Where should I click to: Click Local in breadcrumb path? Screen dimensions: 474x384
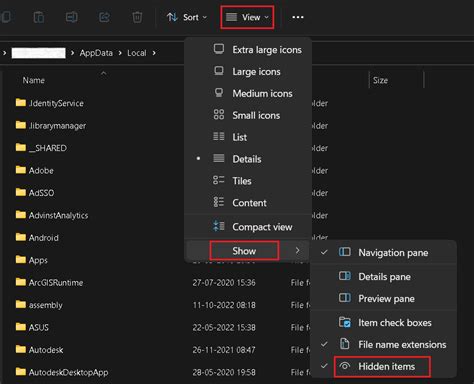coord(137,53)
